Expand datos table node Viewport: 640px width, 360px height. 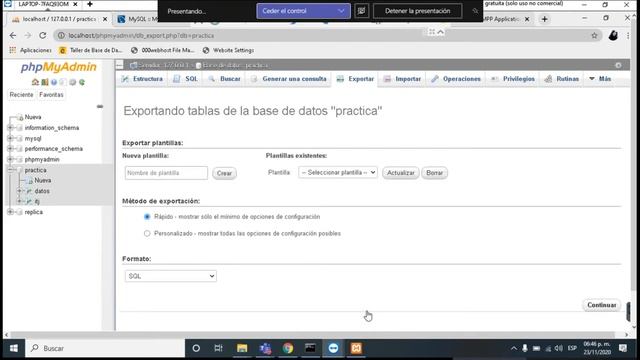[19, 191]
